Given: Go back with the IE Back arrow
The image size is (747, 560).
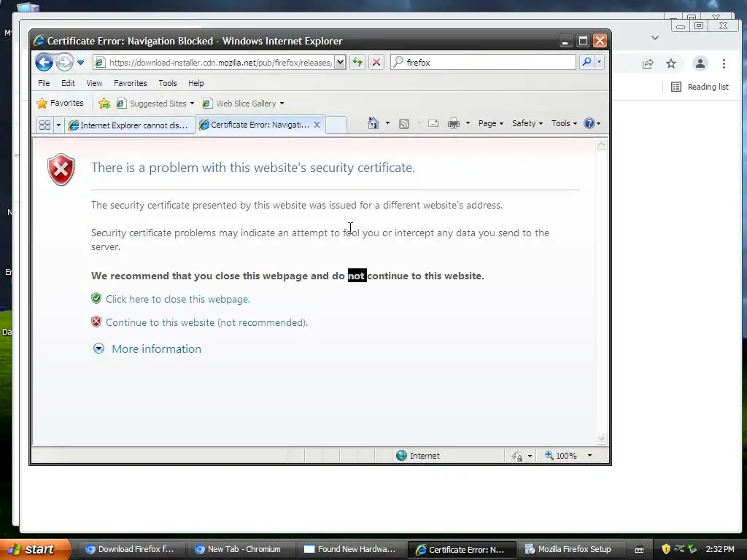Looking at the screenshot, I should pos(44,63).
